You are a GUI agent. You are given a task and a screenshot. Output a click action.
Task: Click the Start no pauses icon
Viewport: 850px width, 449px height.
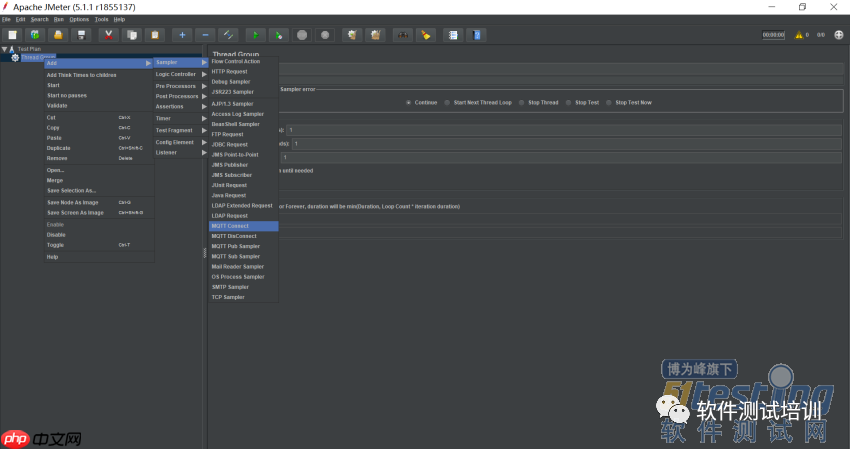coord(278,35)
